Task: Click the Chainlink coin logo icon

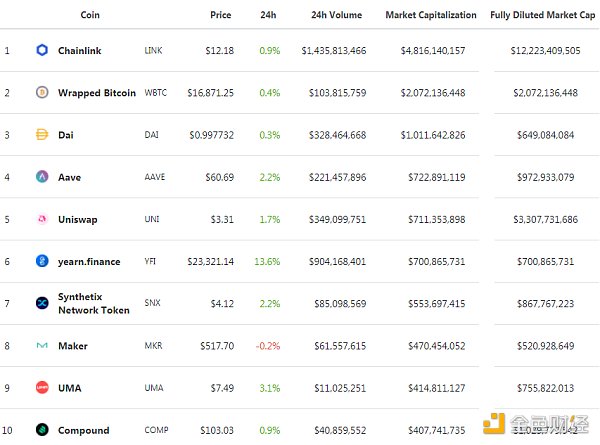Action: tap(42, 50)
